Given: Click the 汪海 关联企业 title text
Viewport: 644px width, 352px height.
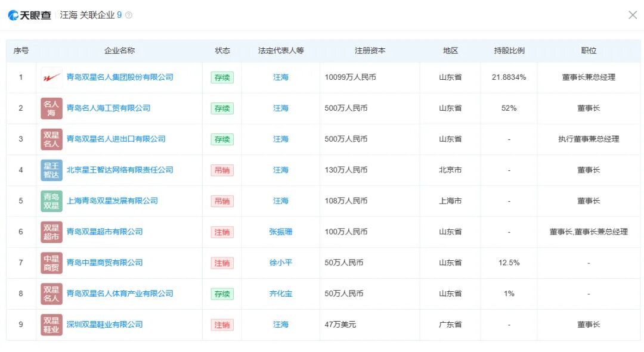Looking at the screenshot, I should (88, 15).
